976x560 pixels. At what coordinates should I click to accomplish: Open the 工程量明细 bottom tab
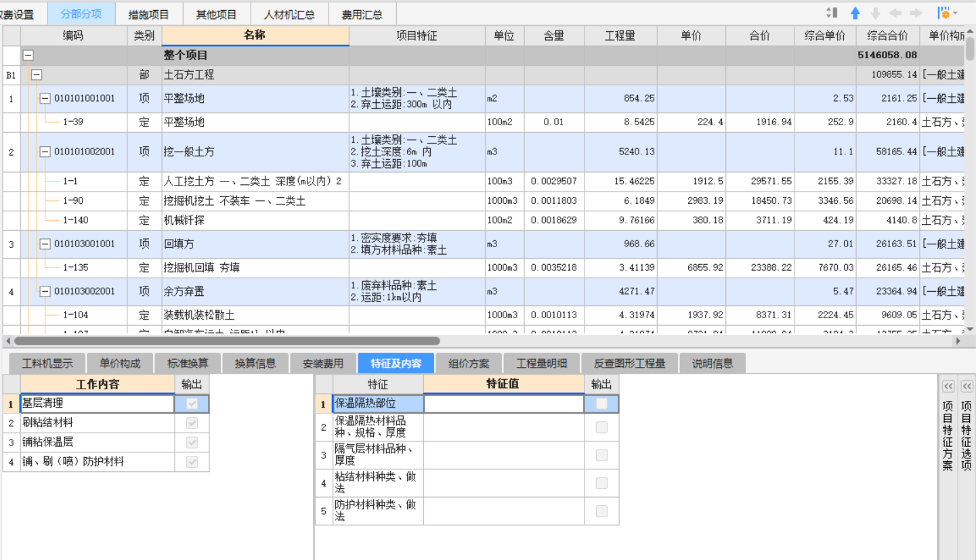tap(541, 363)
